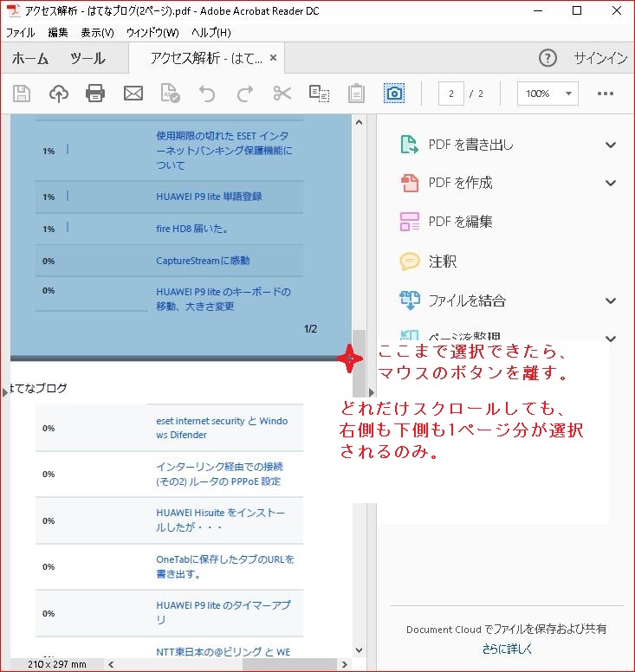Screen dimensions: 635x672
Task: Toggle the snapshot camera tool
Action: click(394, 94)
